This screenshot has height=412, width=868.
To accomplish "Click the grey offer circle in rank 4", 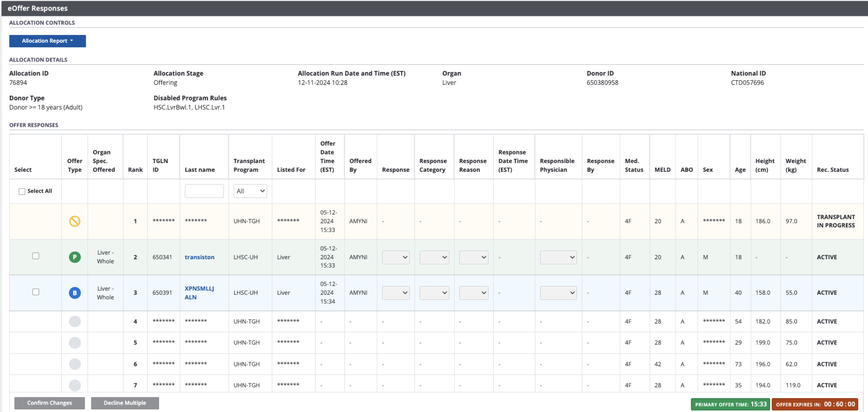I will [x=74, y=321].
